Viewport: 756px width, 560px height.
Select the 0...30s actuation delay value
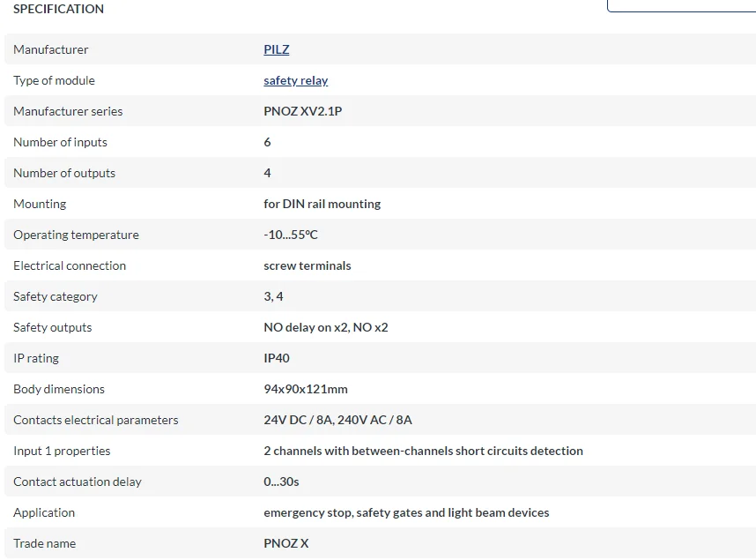coord(281,482)
